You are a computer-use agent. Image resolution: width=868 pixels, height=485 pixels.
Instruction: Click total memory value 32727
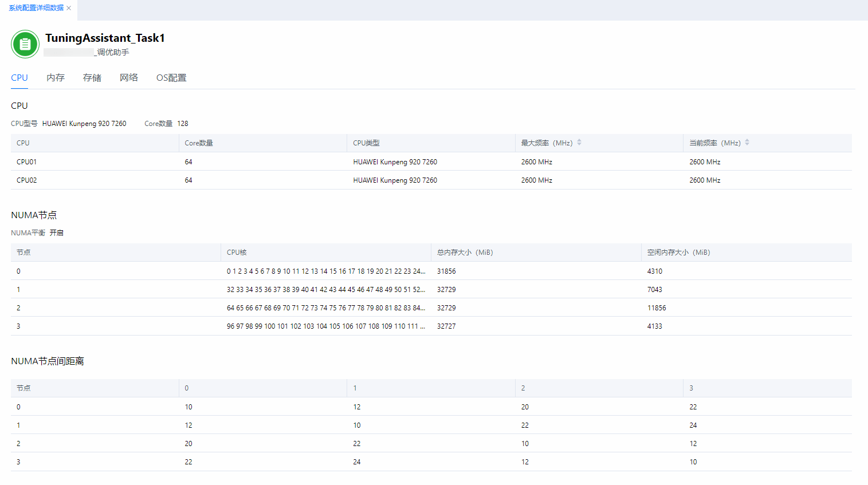(446, 326)
